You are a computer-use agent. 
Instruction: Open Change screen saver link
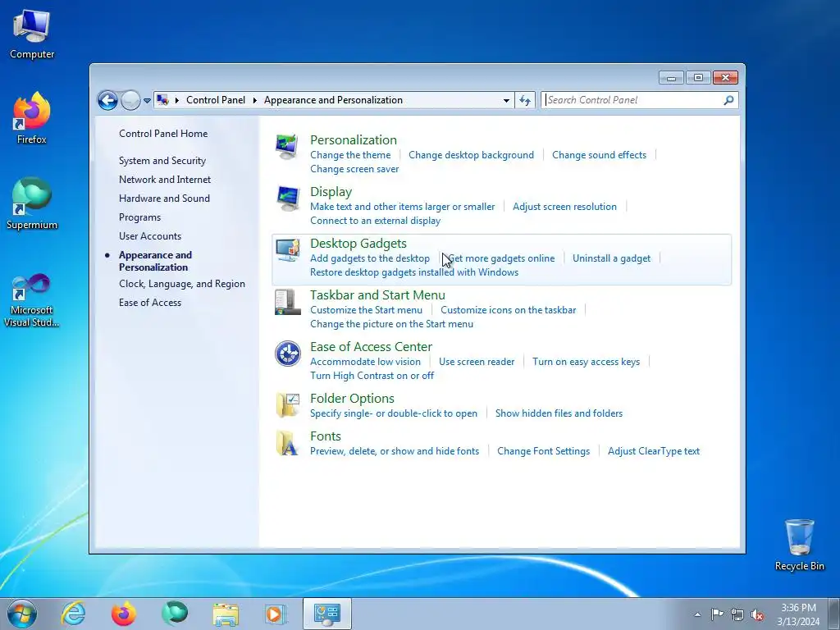coord(354,169)
